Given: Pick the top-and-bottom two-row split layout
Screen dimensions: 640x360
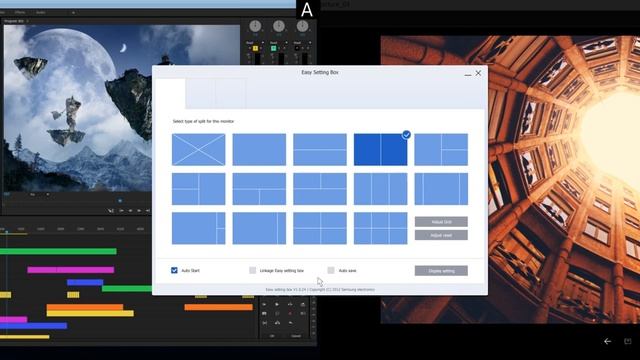Looking at the screenshot, I should coord(320,149).
